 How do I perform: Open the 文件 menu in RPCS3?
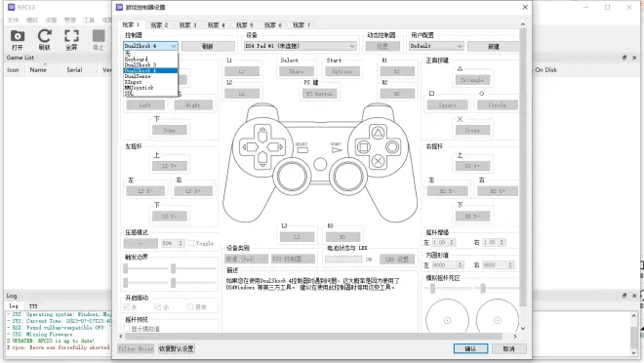[x=13, y=20]
